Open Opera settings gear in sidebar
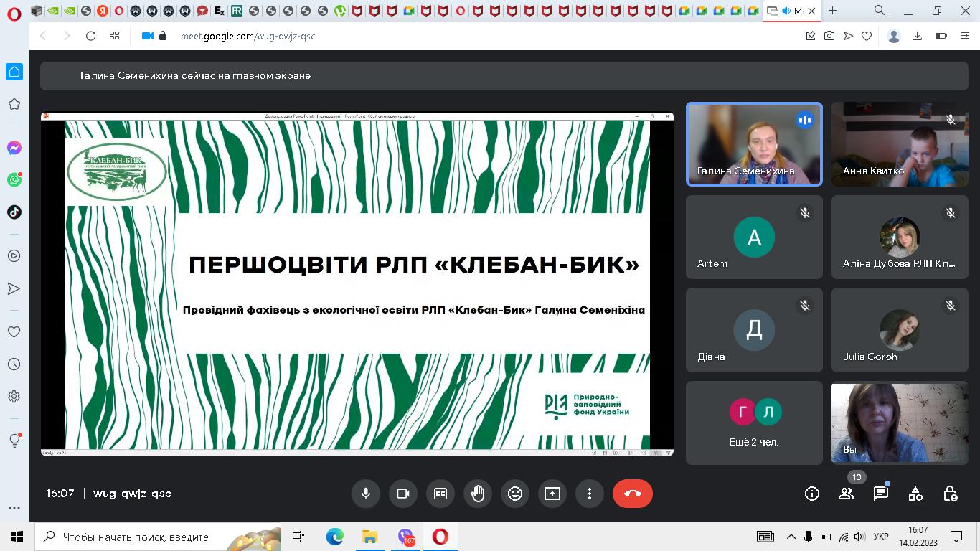 (x=14, y=396)
